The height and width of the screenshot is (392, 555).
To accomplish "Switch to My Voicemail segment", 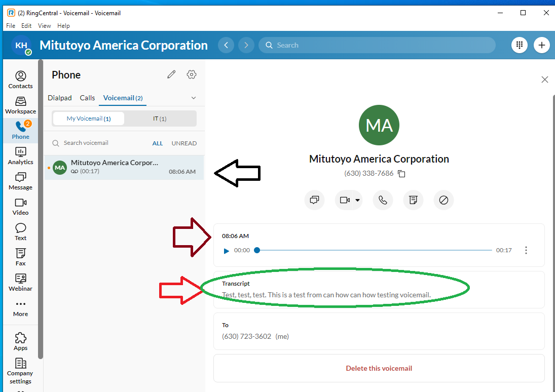I will (89, 119).
